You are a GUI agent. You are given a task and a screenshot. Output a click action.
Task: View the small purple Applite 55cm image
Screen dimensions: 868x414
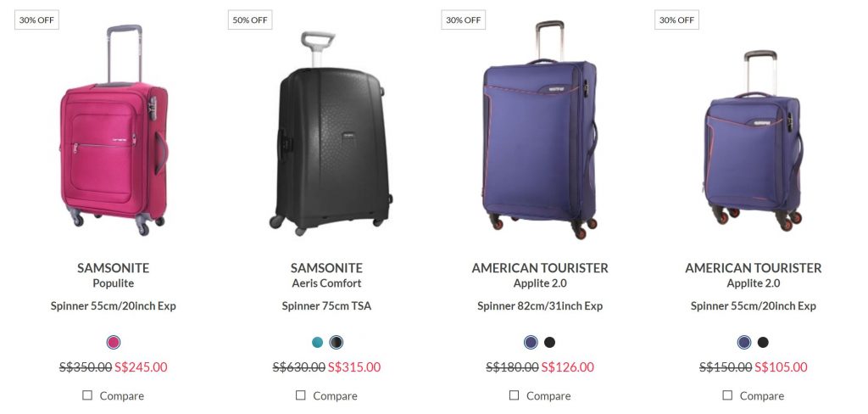click(753, 144)
